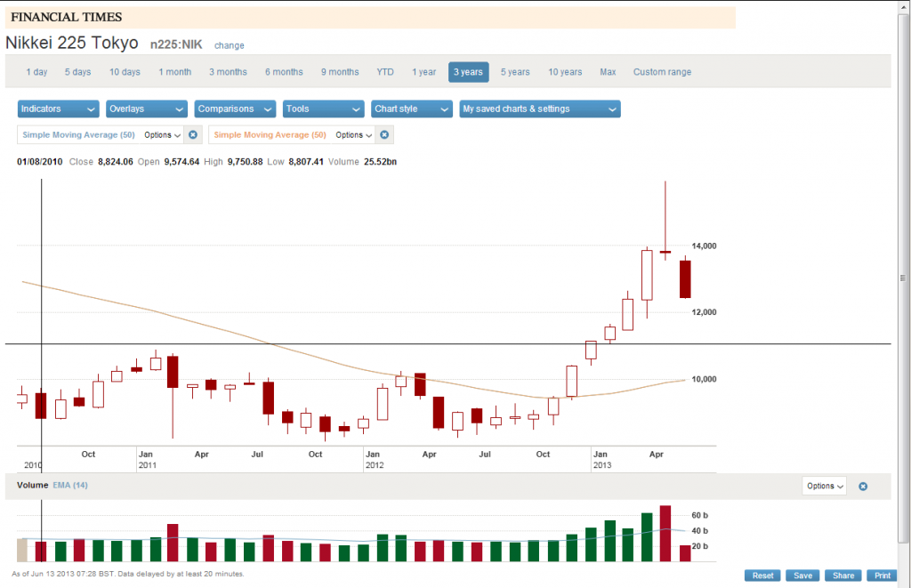Image resolution: width=911 pixels, height=588 pixels.
Task: Remove the orange Simple Moving Average (50) indicator
Action: pyautogui.click(x=384, y=135)
